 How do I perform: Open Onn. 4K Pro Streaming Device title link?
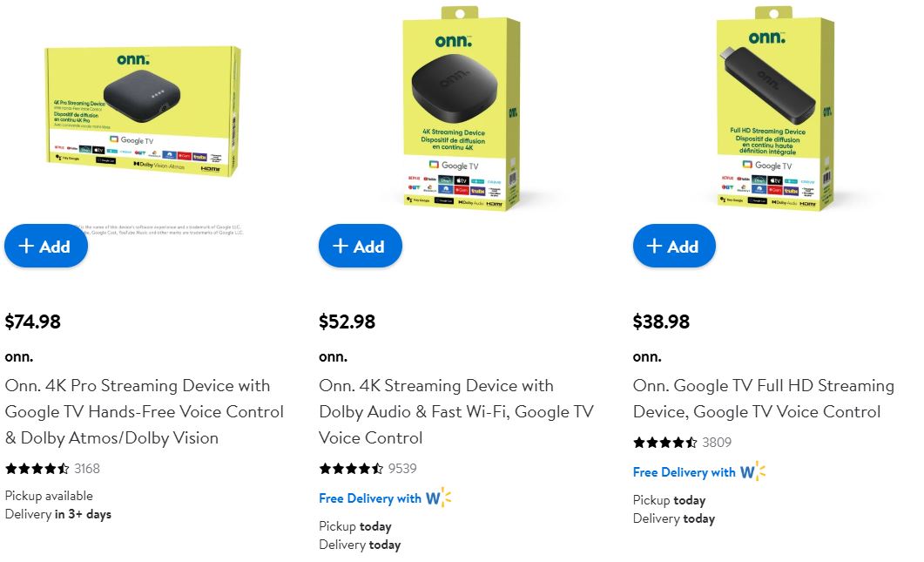(x=145, y=411)
